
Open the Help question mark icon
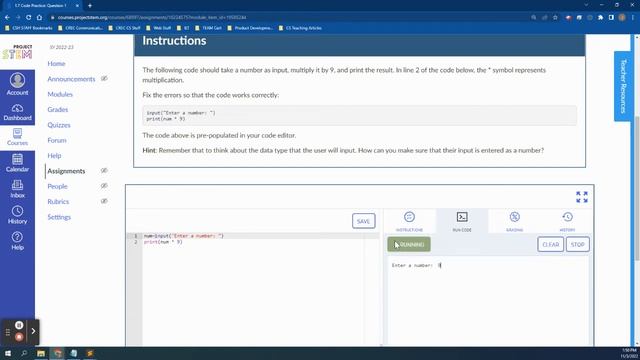tap(17, 241)
